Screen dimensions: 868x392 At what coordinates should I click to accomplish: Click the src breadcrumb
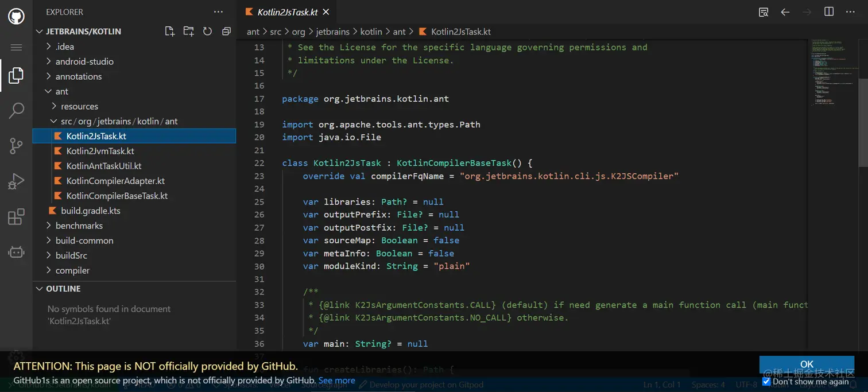point(276,32)
